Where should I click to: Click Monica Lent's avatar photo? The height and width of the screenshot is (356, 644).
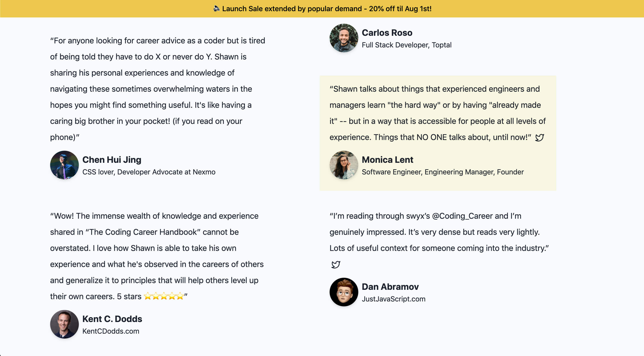pos(344,165)
